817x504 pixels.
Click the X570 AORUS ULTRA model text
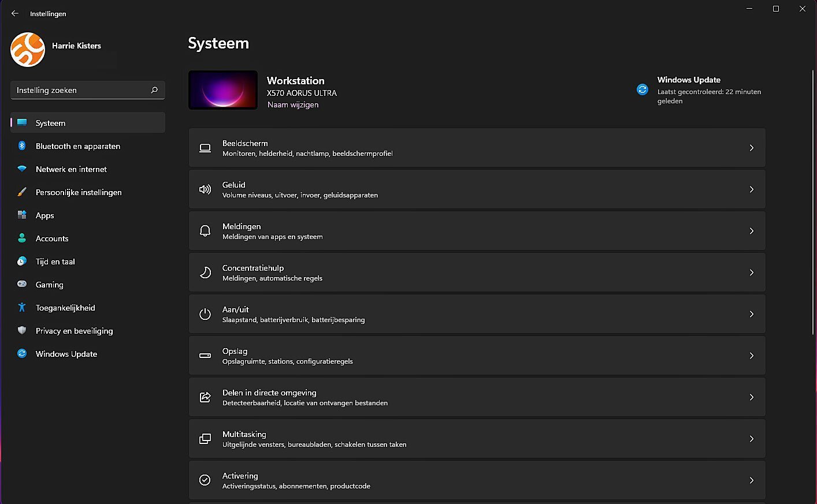tap(302, 93)
